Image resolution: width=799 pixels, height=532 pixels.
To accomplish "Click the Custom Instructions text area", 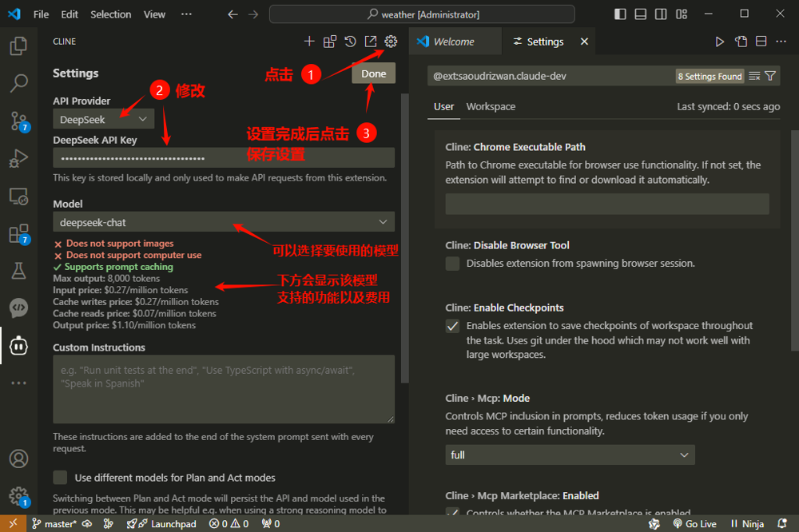I will click(x=223, y=389).
